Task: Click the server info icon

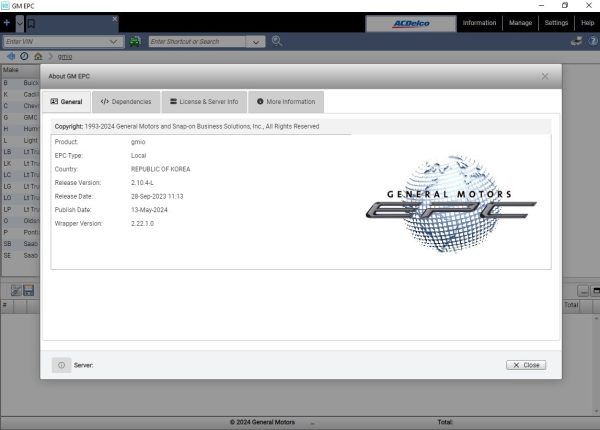Action: click(x=61, y=365)
